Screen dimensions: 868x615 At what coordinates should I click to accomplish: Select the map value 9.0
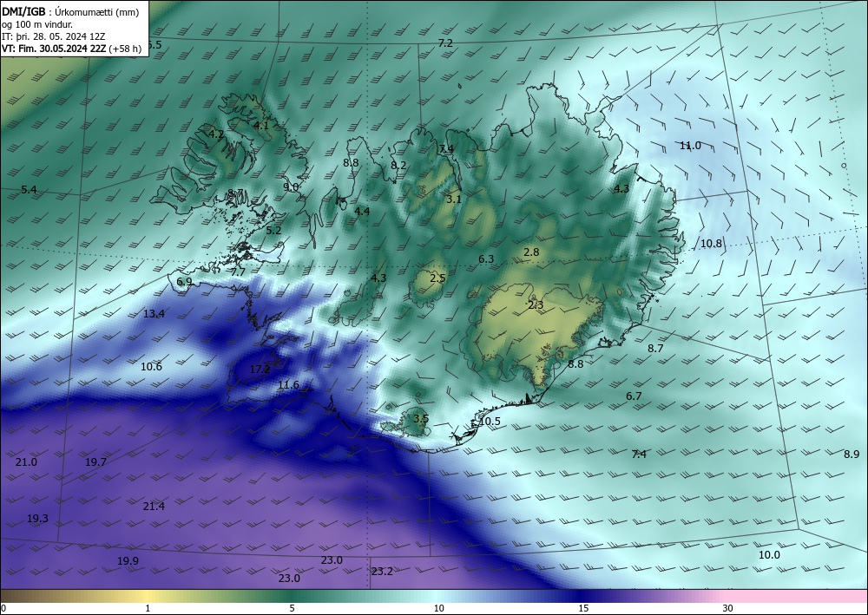point(291,187)
